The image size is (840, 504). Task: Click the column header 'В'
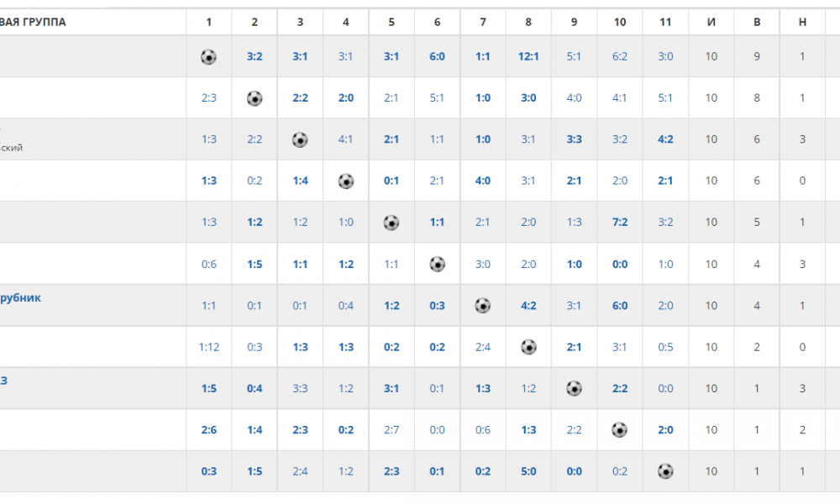click(x=757, y=22)
